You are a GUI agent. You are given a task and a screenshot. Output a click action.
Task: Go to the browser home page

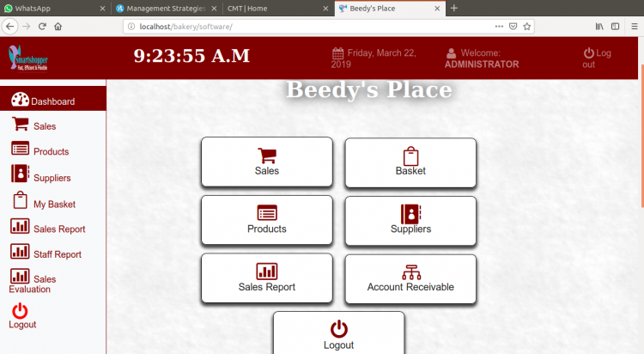[x=58, y=27]
